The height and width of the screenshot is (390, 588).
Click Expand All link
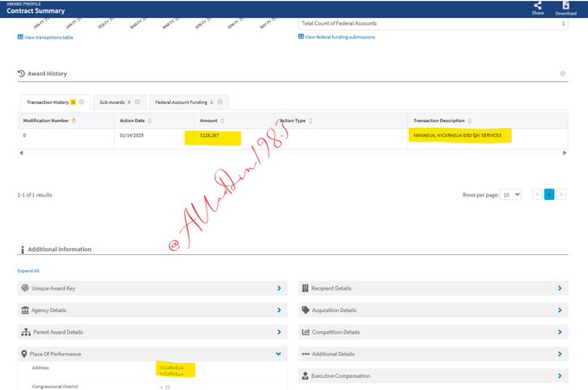pyautogui.click(x=29, y=271)
